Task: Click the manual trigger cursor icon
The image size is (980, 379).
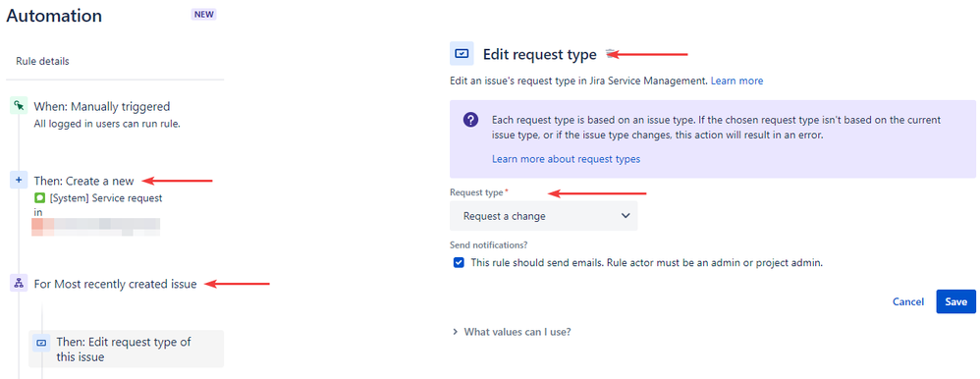Action: [x=18, y=106]
